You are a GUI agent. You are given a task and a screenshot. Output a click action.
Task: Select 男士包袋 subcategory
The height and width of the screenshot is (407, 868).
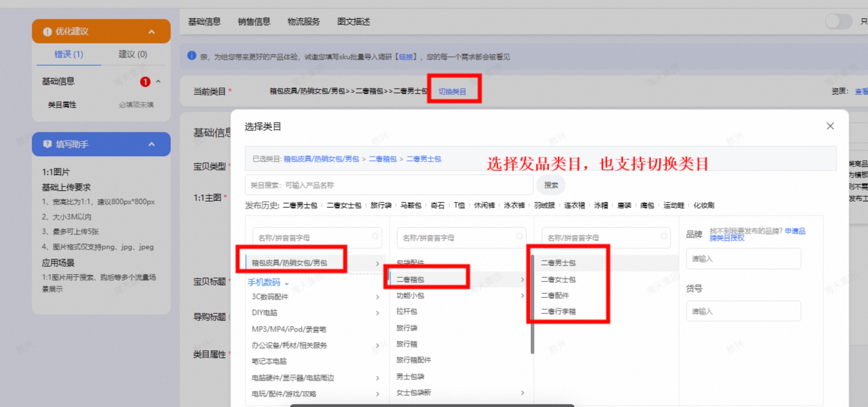(x=410, y=376)
